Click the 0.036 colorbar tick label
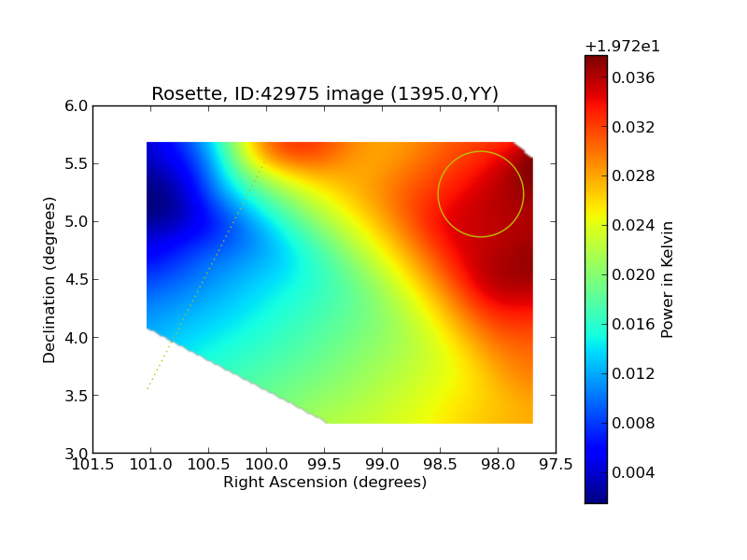This screenshot has height=560, width=747. tap(633, 77)
